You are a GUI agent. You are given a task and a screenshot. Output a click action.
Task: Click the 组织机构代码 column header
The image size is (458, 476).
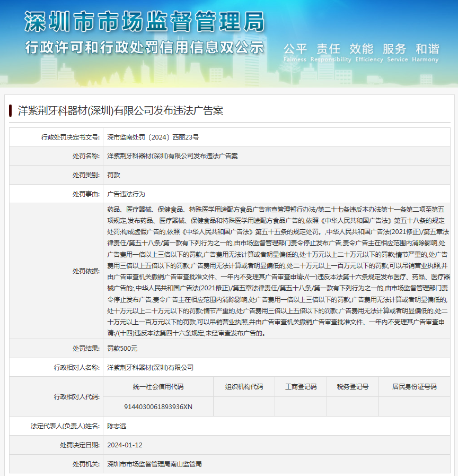(x=244, y=387)
